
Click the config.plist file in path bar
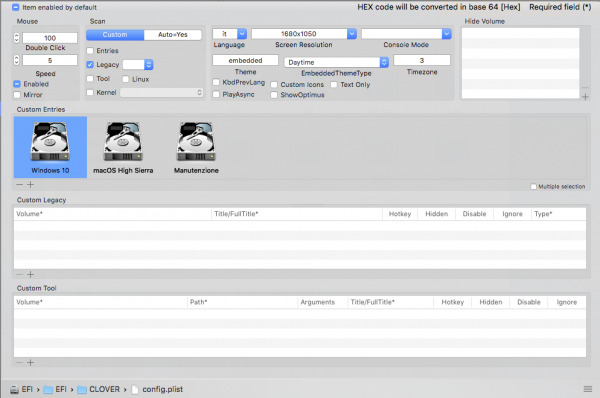coord(157,389)
